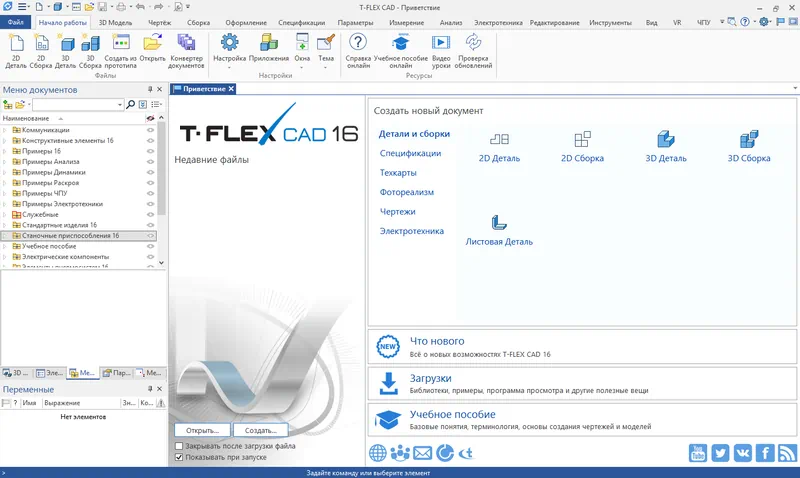Viewport: 800px width, 478px height.
Task: Click the library search input field
Action: point(75,104)
